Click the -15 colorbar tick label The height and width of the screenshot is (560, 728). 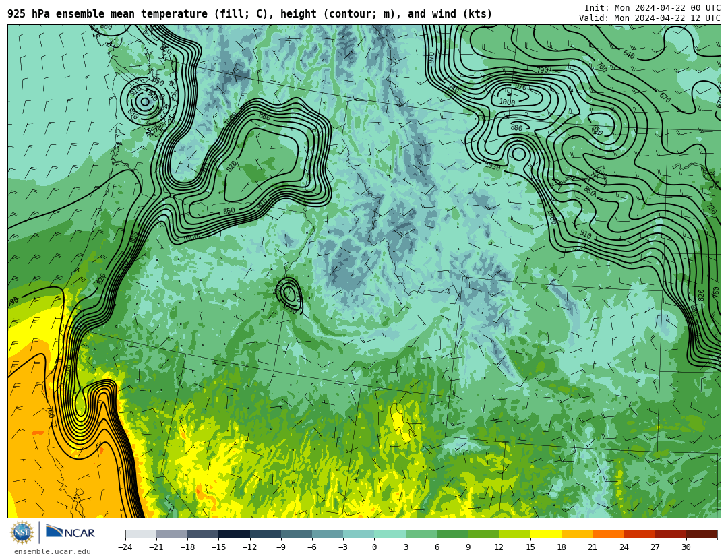218,547
